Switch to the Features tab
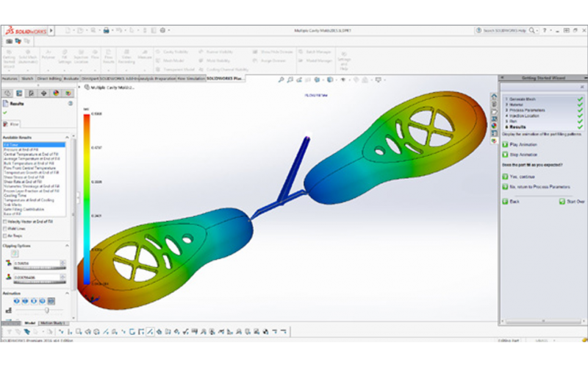 [x=10, y=79]
